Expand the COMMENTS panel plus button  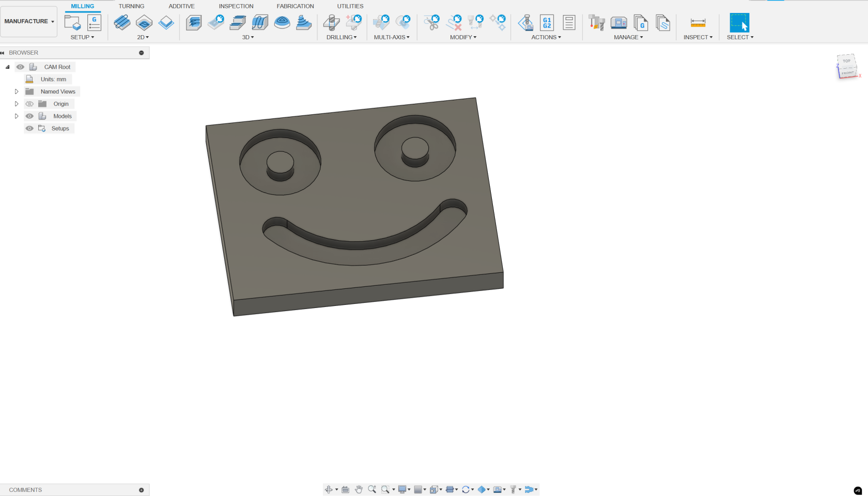coord(142,490)
